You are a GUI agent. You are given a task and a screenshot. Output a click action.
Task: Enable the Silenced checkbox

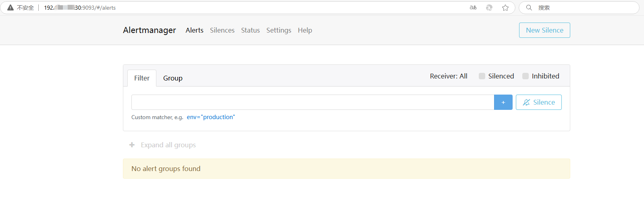pos(482,76)
